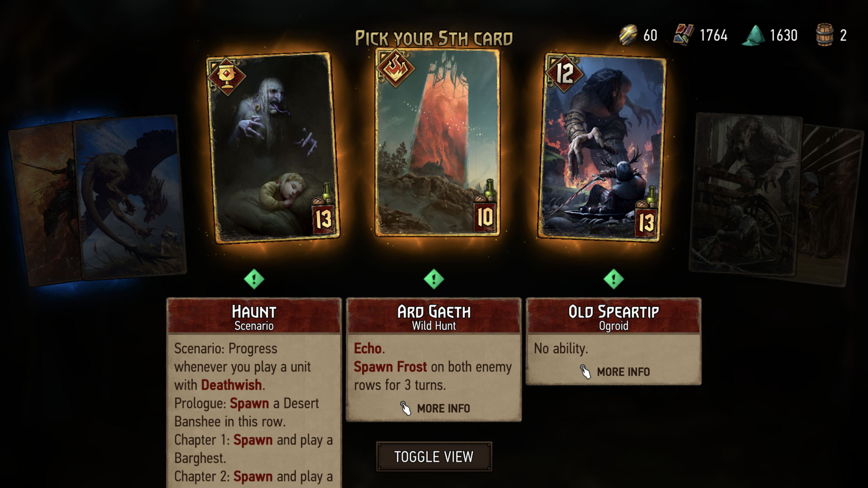Click Haunt card's chalice scenario icon
The height and width of the screenshot is (488, 868).
[x=226, y=76]
